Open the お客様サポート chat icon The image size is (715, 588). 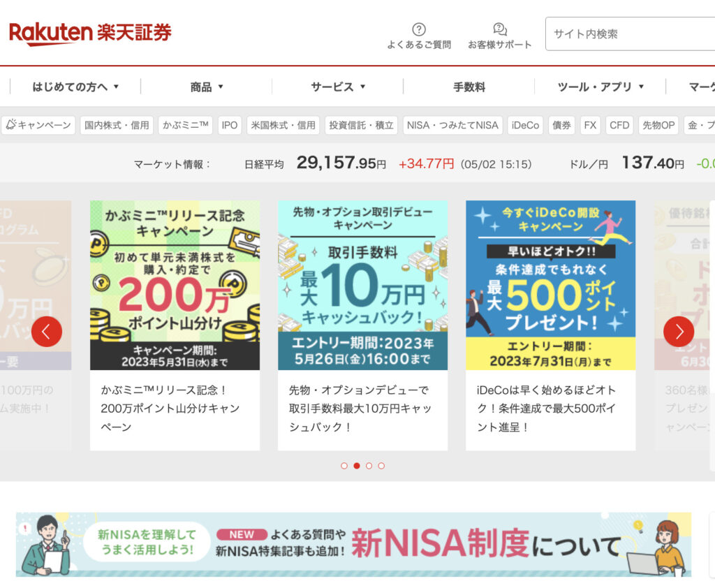(x=500, y=29)
